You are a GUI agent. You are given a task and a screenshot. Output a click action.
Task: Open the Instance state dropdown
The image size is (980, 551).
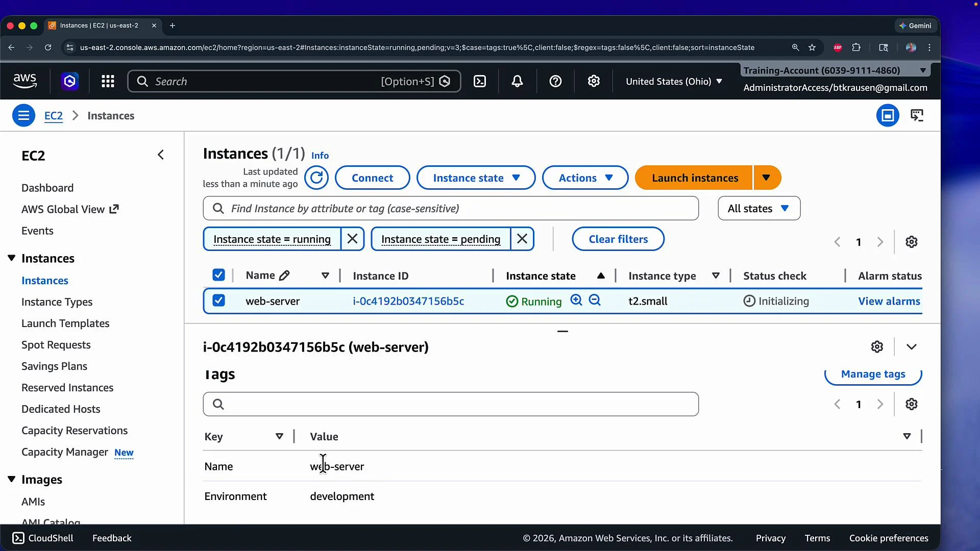(x=476, y=178)
